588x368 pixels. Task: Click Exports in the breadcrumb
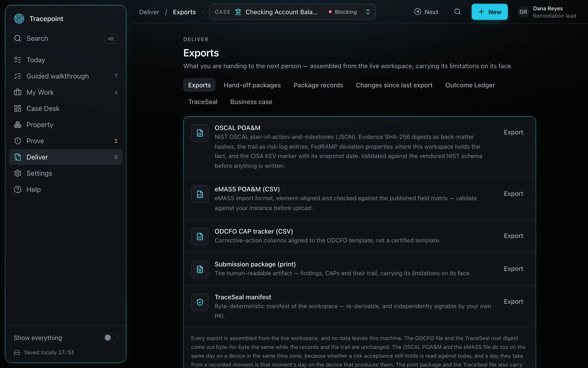pyautogui.click(x=184, y=12)
